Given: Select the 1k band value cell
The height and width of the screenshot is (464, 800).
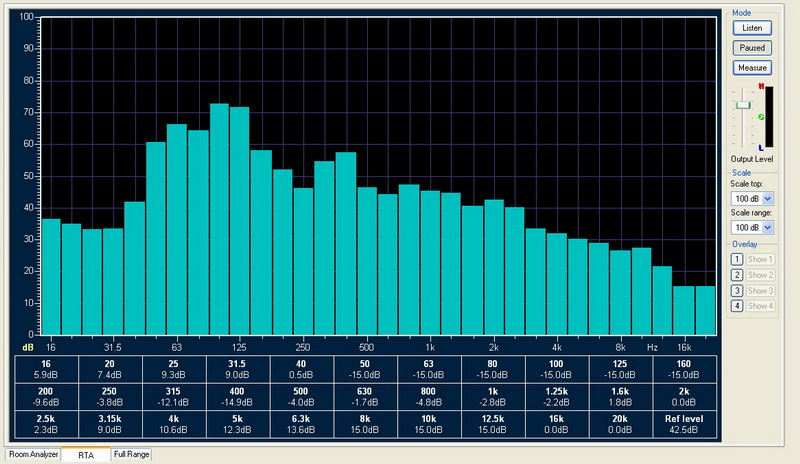Looking at the screenshot, I should tap(493, 397).
